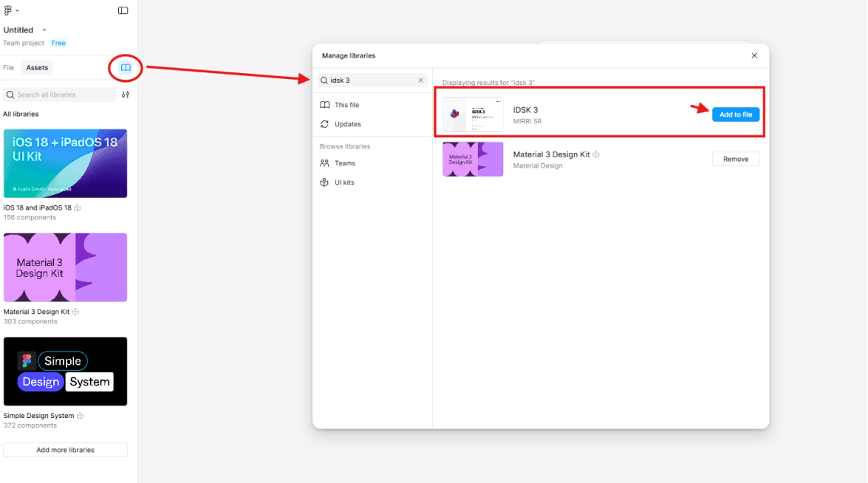868x483 pixels.
Task: Click the All libraries heading
Action: point(21,114)
